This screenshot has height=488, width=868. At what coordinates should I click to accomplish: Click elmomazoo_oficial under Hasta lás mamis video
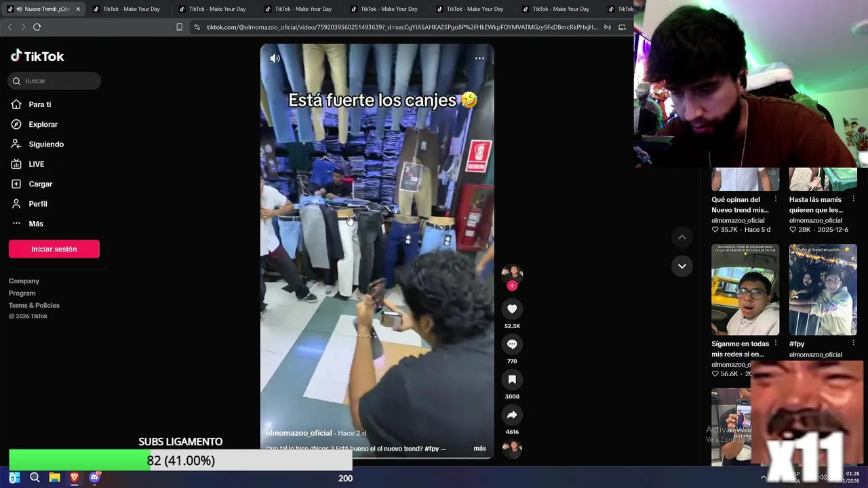click(815, 220)
